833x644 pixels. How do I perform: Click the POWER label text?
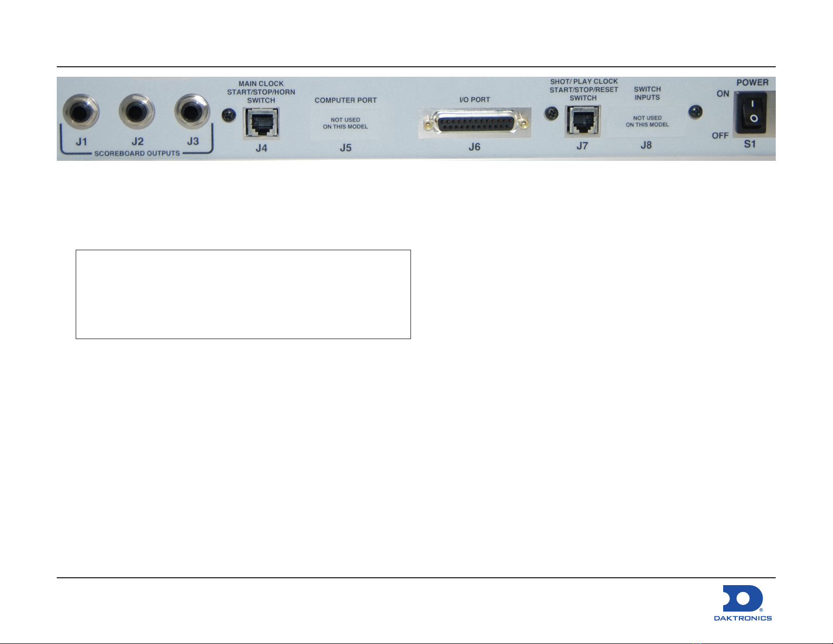(x=752, y=83)
